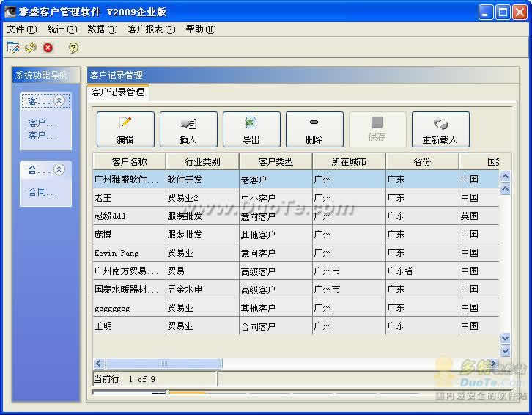532x415 pixels.
Task: Sort by 客户类型 column header
Action: click(x=276, y=161)
